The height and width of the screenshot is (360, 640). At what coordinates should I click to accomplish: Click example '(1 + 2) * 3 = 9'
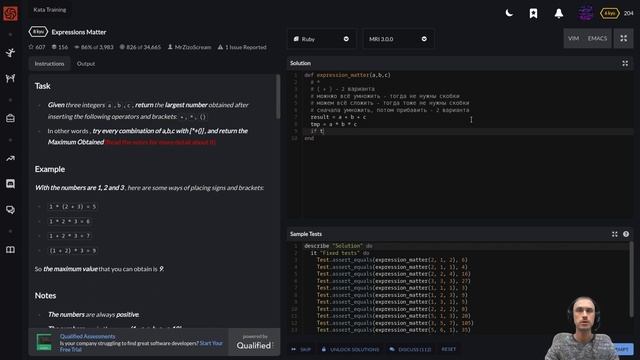(x=73, y=251)
